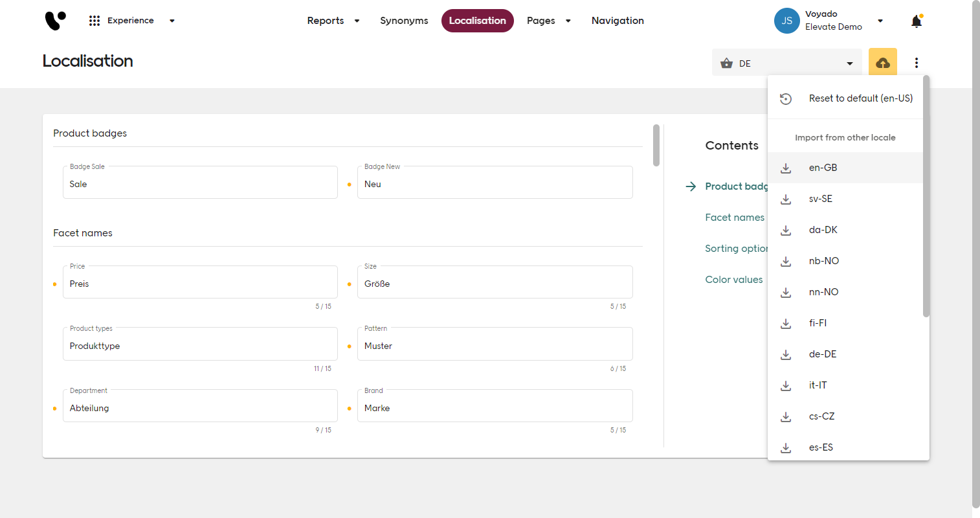The height and width of the screenshot is (518, 980).
Task: Click the arrow icon beside Product badges
Action: 691,186
